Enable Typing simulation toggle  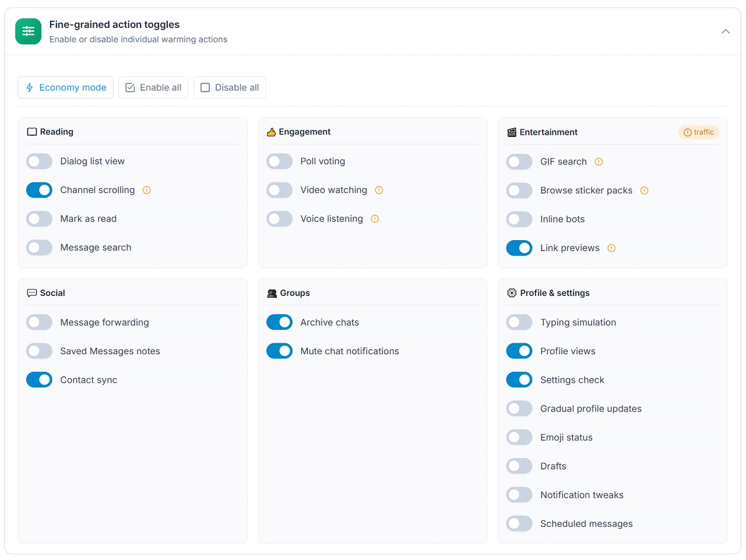519,322
